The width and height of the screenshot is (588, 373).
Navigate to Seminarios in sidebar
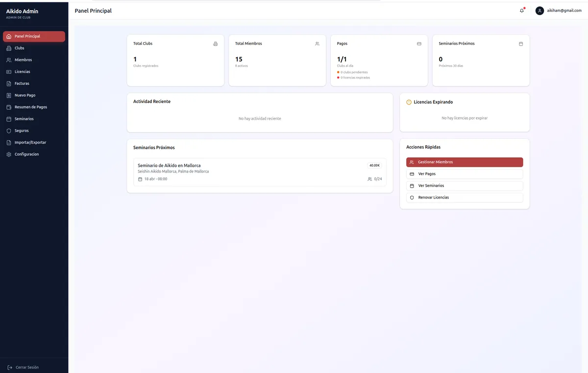24,119
